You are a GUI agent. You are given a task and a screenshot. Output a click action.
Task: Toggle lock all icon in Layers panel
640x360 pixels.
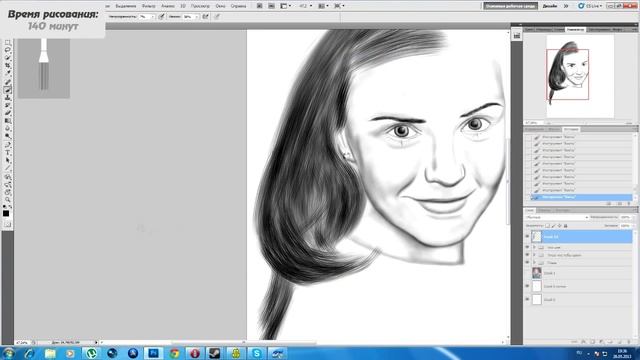pyautogui.click(x=565, y=226)
